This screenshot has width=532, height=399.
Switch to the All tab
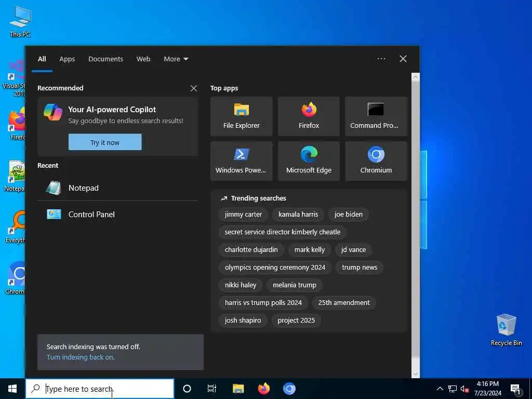pyautogui.click(x=42, y=59)
